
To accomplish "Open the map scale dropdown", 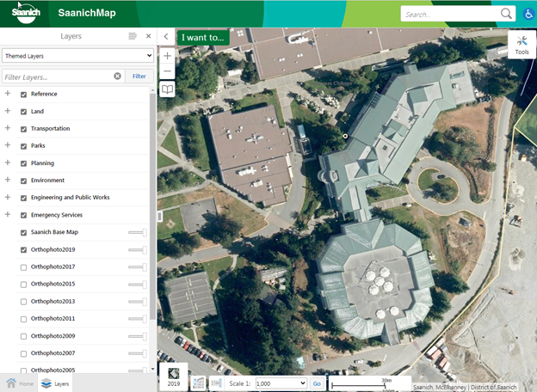I will (x=281, y=383).
